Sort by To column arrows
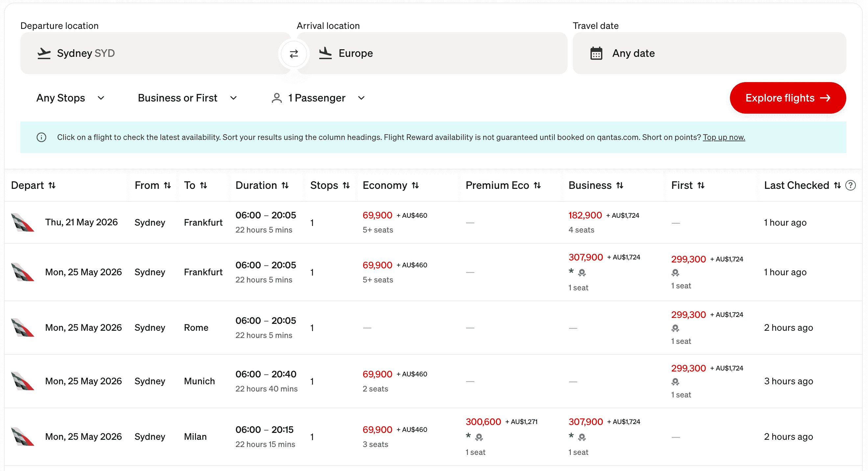The image size is (868, 471). [x=203, y=185]
